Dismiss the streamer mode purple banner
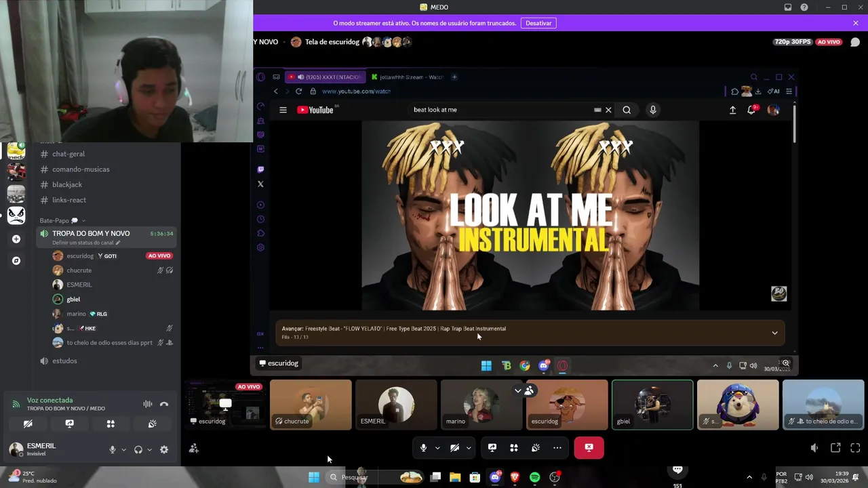868x488 pixels. [856, 23]
